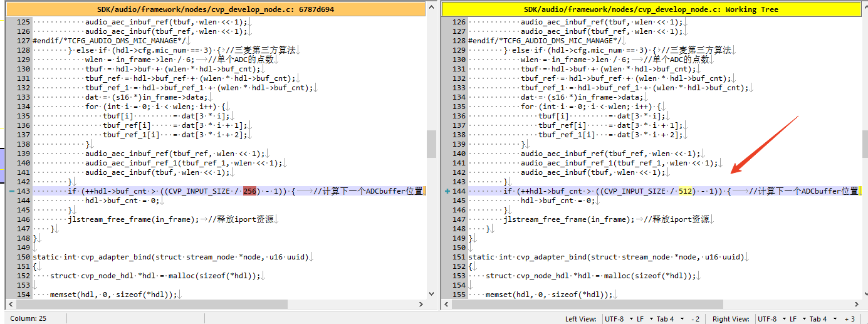
Task: Click the 'Right View:' label in the status bar
Action: (731, 319)
